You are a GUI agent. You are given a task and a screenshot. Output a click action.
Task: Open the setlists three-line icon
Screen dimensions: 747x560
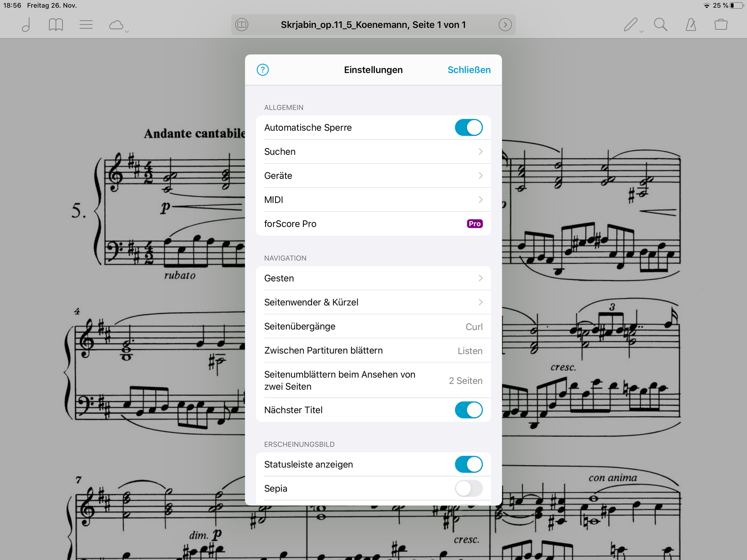tap(86, 25)
